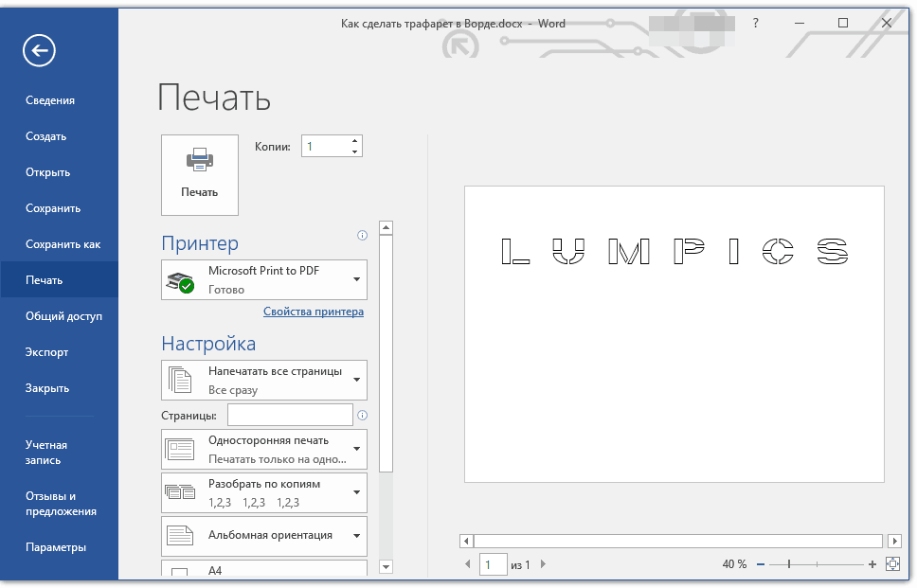Click the zoom in plus icon

coord(872,564)
